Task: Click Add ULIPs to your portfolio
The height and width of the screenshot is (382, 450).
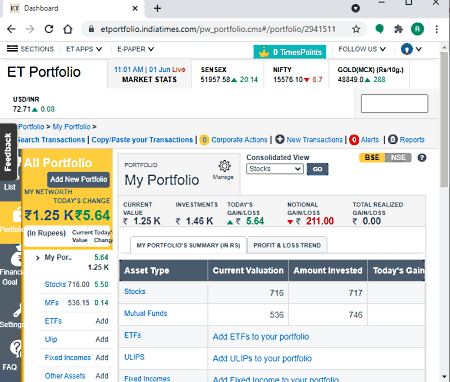Action: click(x=262, y=359)
